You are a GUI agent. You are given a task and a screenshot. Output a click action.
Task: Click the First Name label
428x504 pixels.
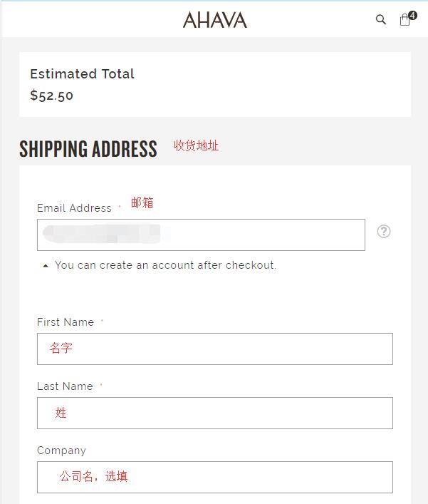[x=66, y=322]
